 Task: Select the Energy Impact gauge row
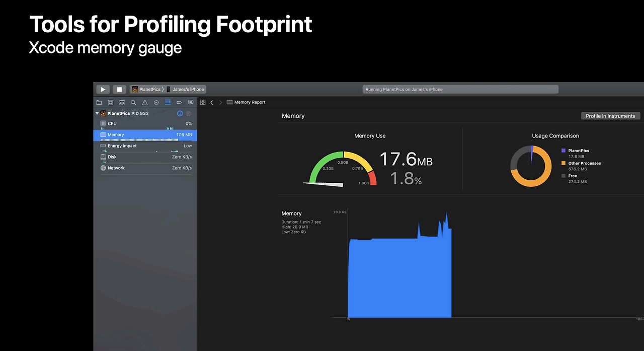(145, 146)
